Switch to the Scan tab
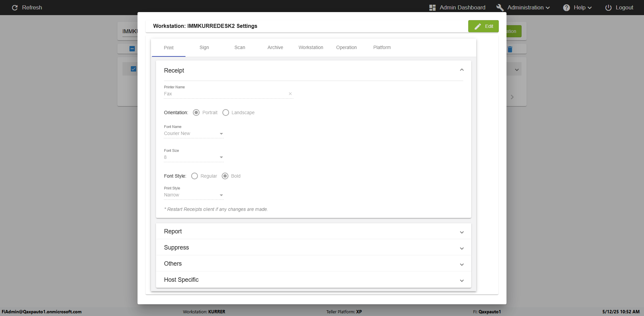The height and width of the screenshot is (316, 644). pos(240,48)
